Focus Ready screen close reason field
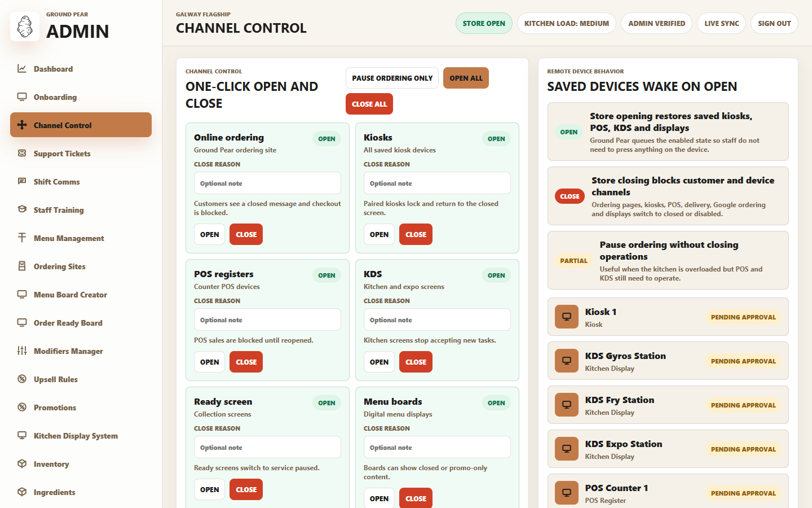 coord(267,447)
